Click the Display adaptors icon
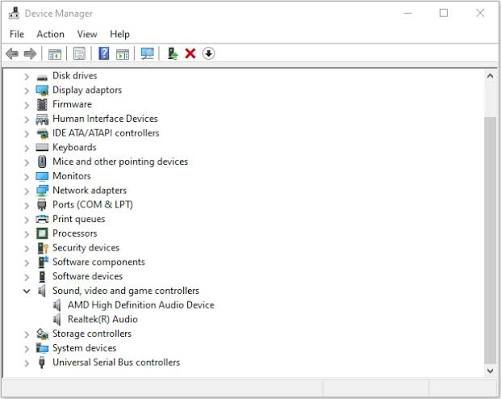Image resolution: width=501 pixels, height=399 pixels. (42, 90)
